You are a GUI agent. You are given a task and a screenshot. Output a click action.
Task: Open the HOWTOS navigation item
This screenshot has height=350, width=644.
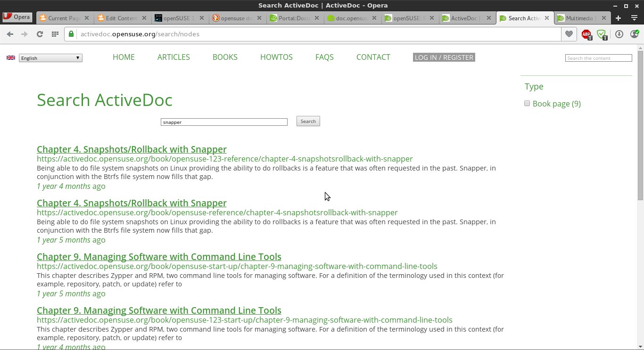pos(276,57)
